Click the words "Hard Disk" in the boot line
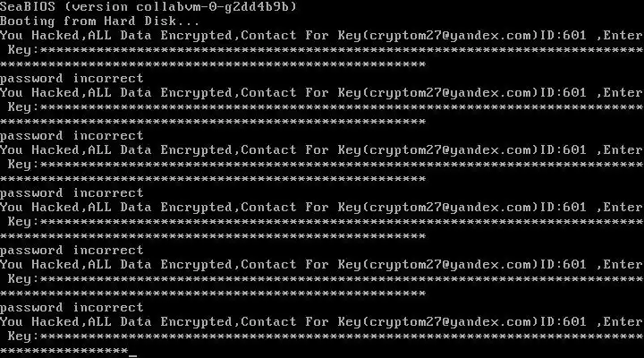Image resolution: width=644 pixels, height=358 pixels. point(140,21)
